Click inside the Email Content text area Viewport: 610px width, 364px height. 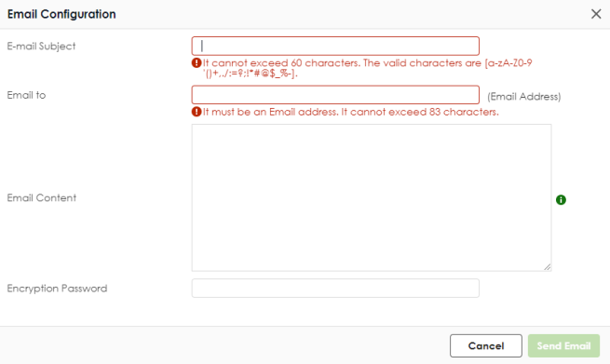tap(372, 197)
